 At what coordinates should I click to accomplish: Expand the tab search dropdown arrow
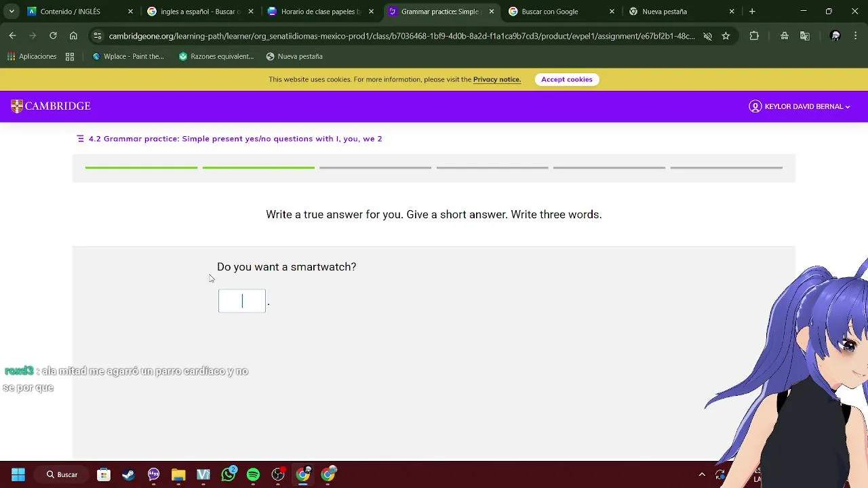pyautogui.click(x=12, y=12)
